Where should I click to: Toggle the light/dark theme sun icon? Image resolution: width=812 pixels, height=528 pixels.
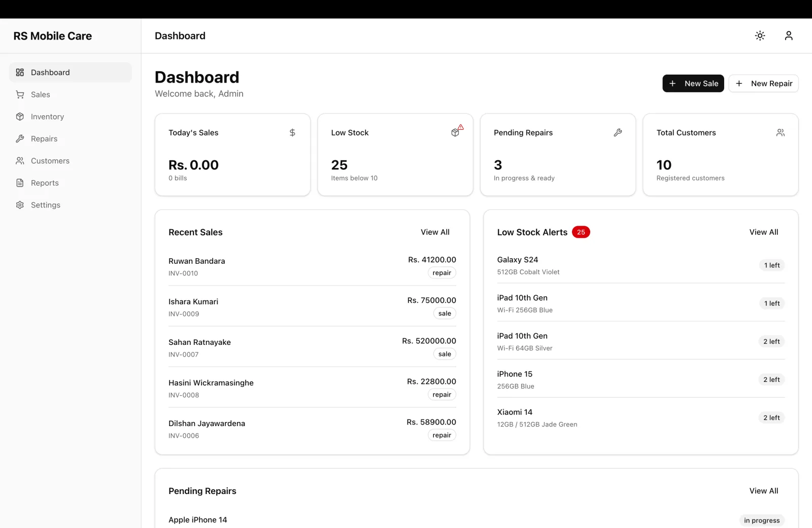pos(760,36)
